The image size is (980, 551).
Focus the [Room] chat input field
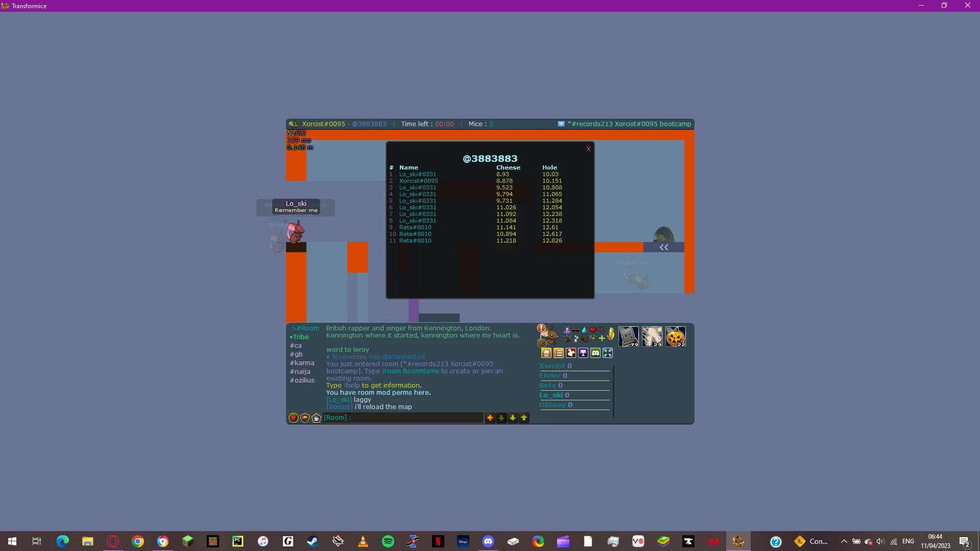click(x=403, y=418)
